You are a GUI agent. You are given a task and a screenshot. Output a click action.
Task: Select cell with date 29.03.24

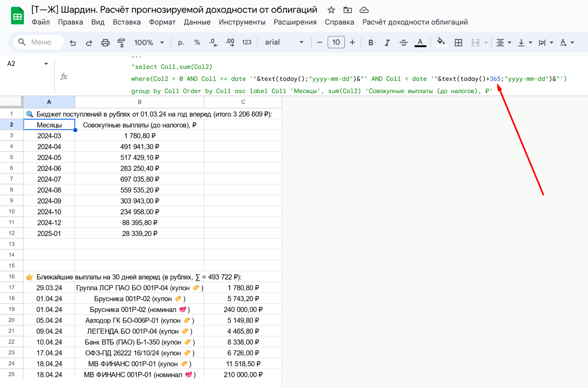click(x=49, y=288)
